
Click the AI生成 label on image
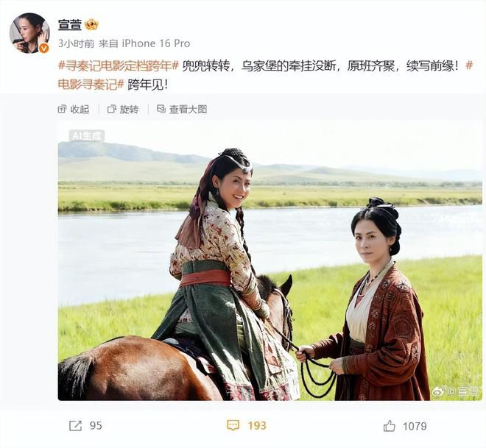87,135
